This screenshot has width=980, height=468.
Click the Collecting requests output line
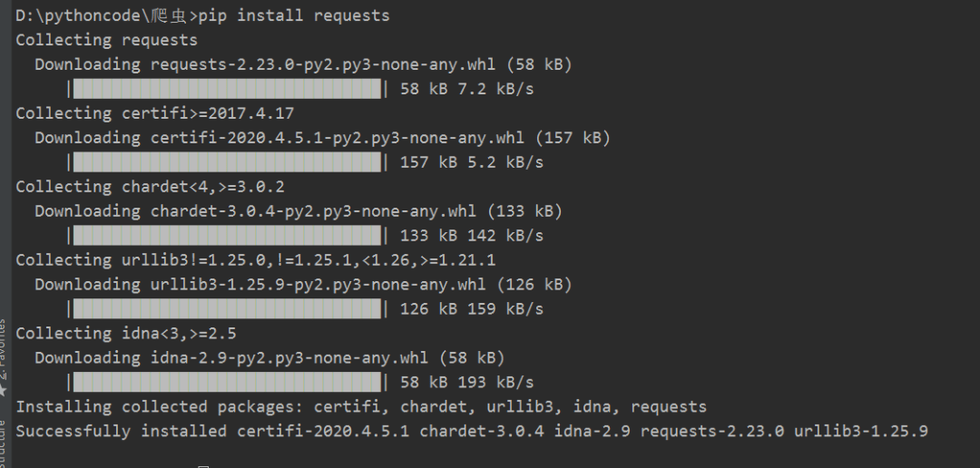click(x=106, y=40)
